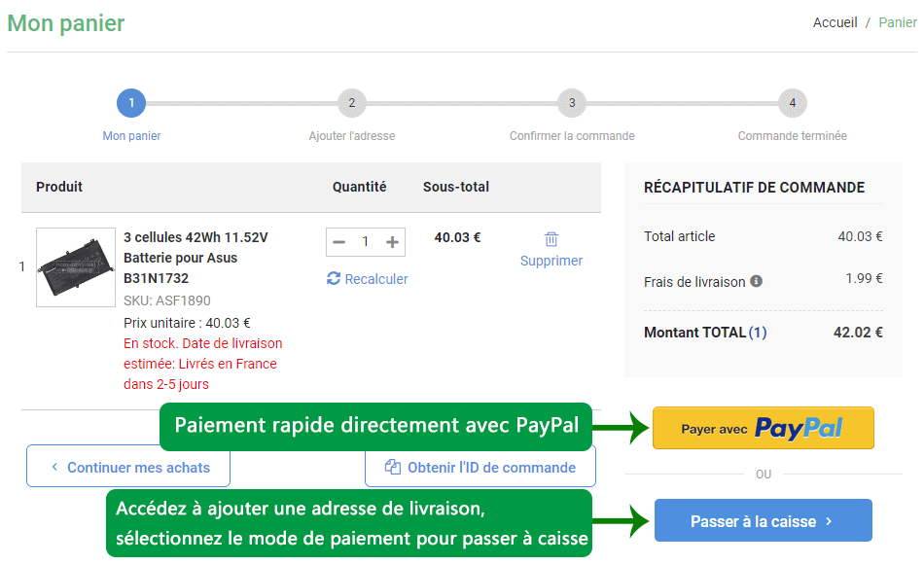Image resolution: width=924 pixels, height=564 pixels.
Task: Click the trash can delete icon
Action: (x=551, y=239)
